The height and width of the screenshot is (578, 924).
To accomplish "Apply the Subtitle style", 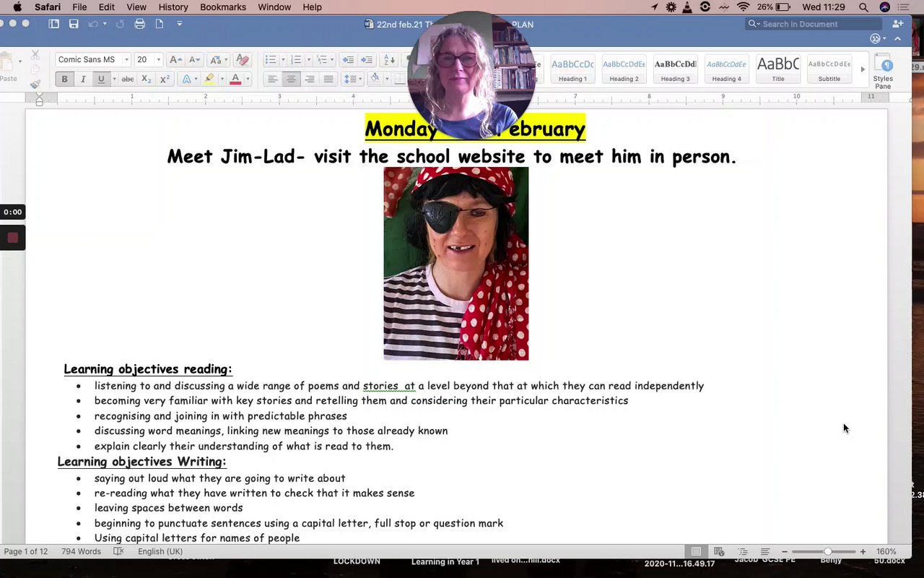I will click(829, 69).
